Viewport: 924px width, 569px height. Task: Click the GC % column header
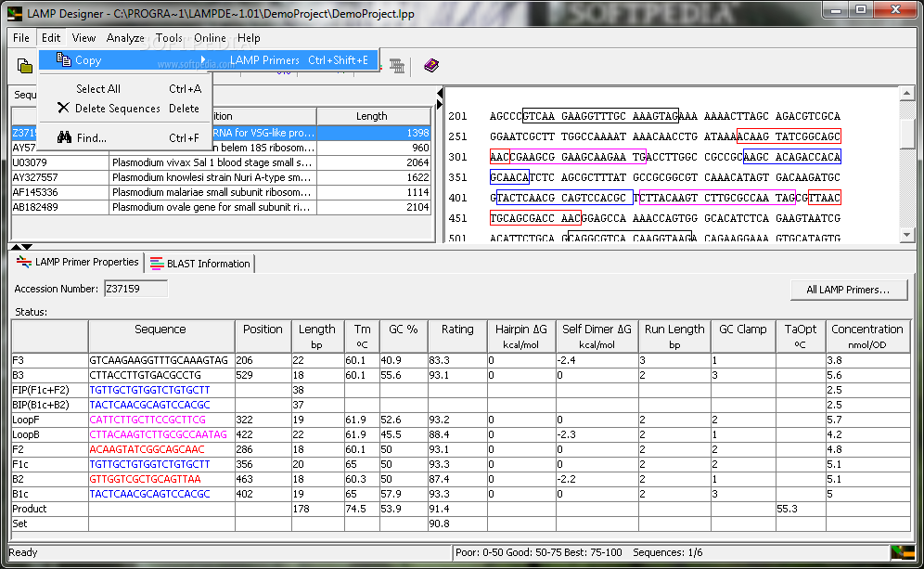(x=403, y=337)
